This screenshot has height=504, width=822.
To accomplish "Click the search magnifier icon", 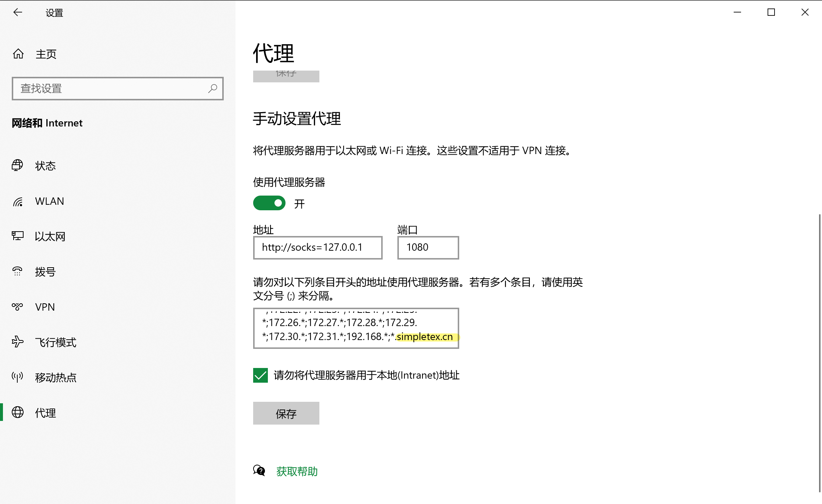I will click(212, 89).
